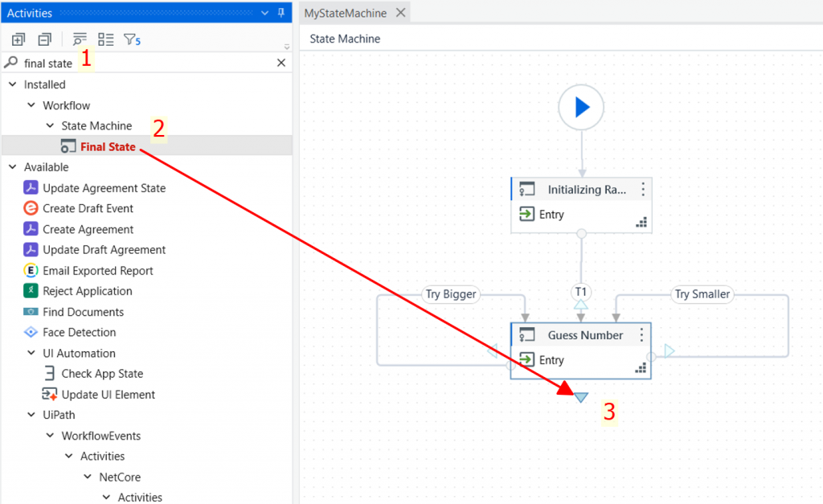Screen dimensions: 823x504
Task: Select Update Draft Agreement activity
Action: point(104,250)
